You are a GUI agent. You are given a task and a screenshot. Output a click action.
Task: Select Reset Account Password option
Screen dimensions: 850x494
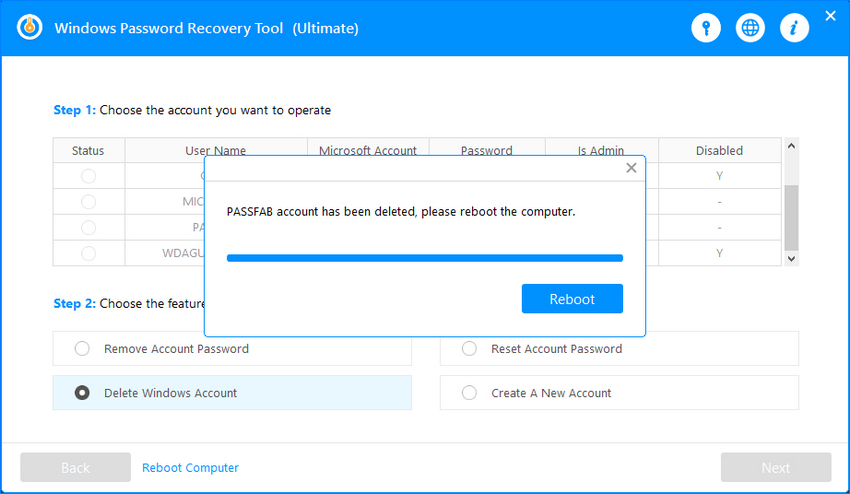tap(619, 349)
